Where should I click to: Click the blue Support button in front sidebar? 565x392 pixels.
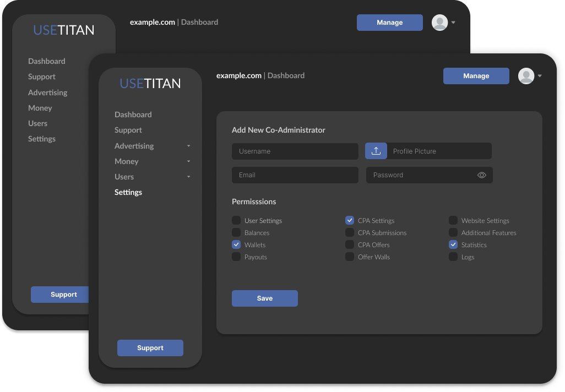pyautogui.click(x=150, y=348)
